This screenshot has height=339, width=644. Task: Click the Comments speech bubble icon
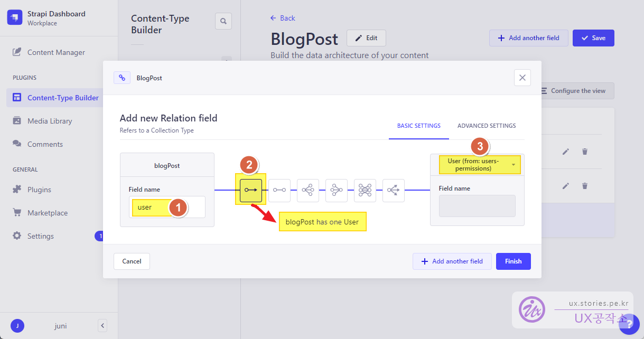coord(17,144)
